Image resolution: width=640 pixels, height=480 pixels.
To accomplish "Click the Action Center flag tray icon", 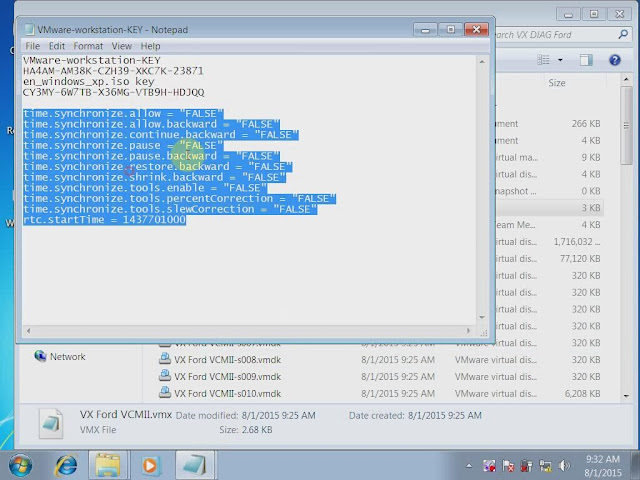I will click(508, 466).
